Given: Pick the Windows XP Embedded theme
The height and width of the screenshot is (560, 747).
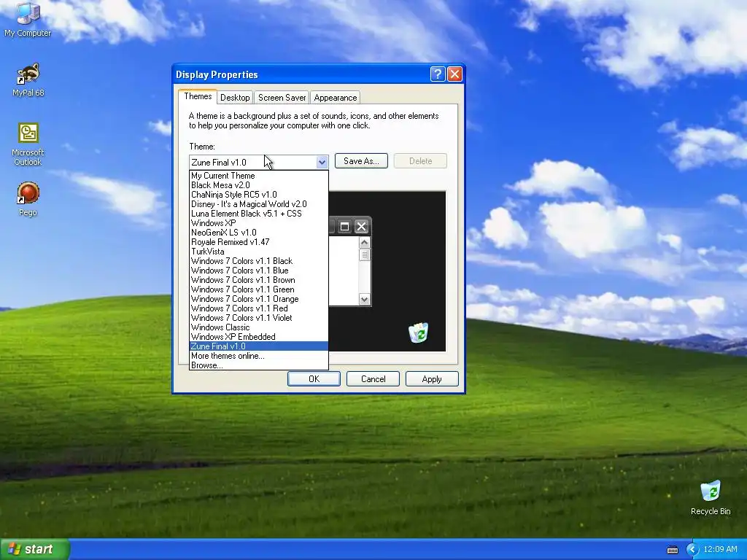Looking at the screenshot, I should [x=259, y=337].
